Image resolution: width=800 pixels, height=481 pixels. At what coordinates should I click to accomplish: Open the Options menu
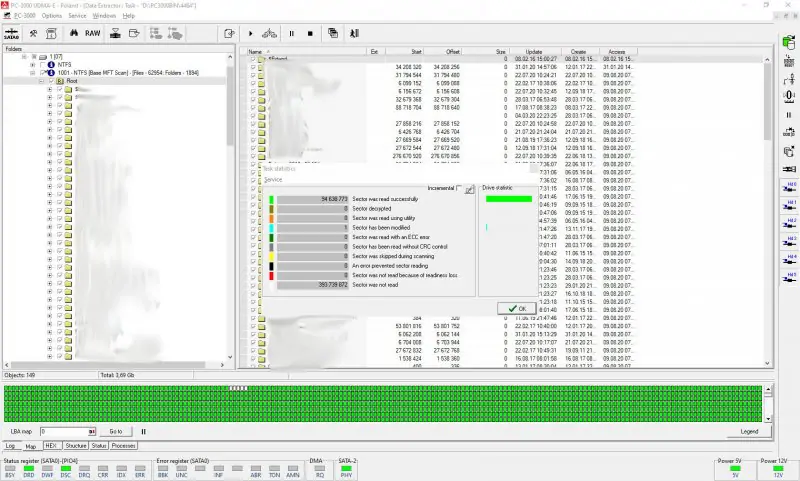(52, 16)
